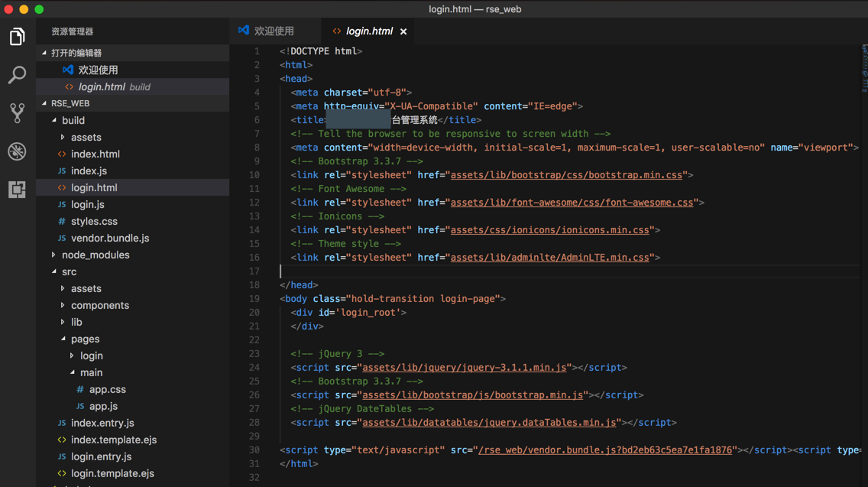Switch to the 欢迎使用 tab

[273, 31]
